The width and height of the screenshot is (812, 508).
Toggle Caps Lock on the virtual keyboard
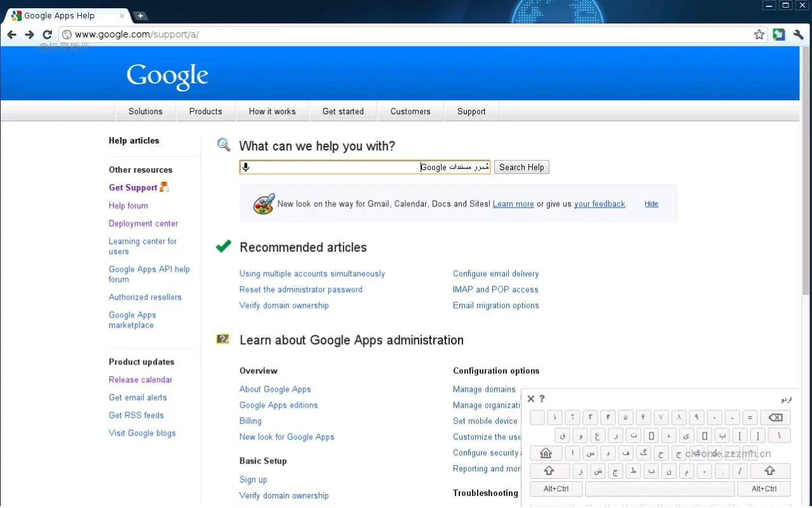(x=546, y=453)
